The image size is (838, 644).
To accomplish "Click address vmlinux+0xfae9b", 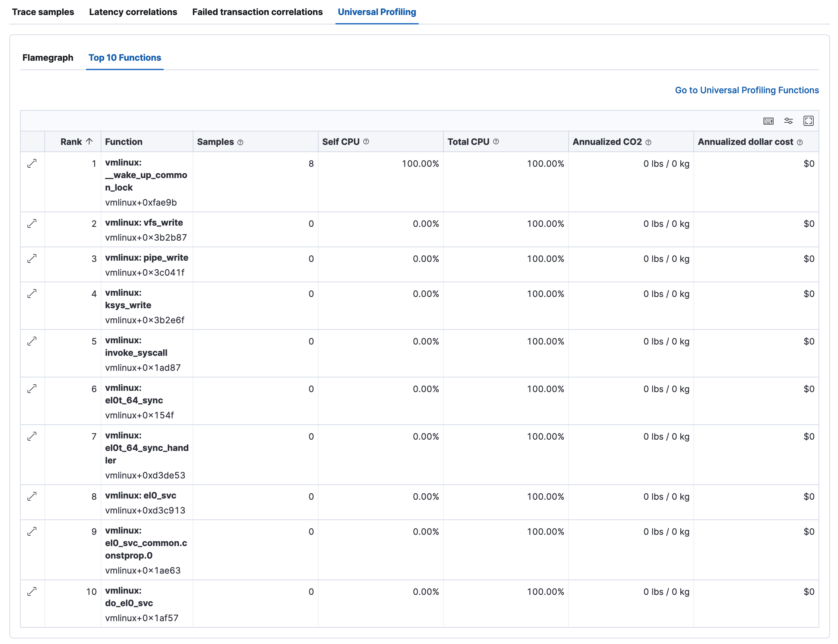I will tap(141, 202).
